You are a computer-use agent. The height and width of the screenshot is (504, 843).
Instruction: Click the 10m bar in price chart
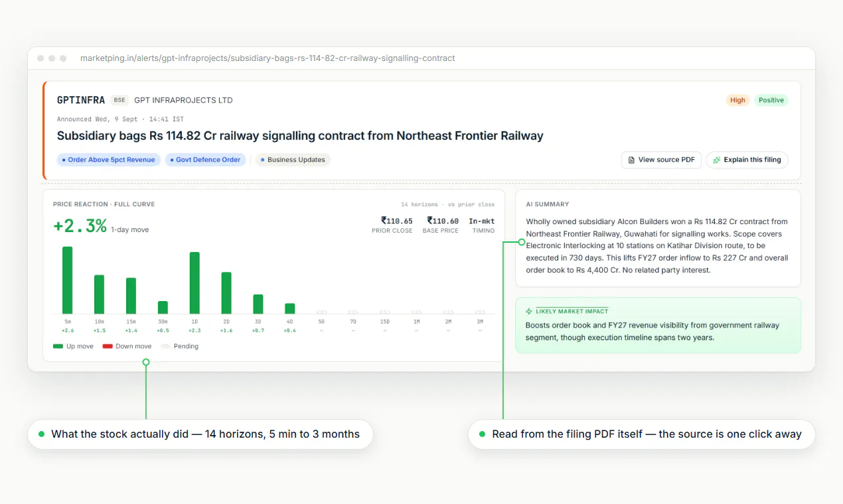point(99,294)
